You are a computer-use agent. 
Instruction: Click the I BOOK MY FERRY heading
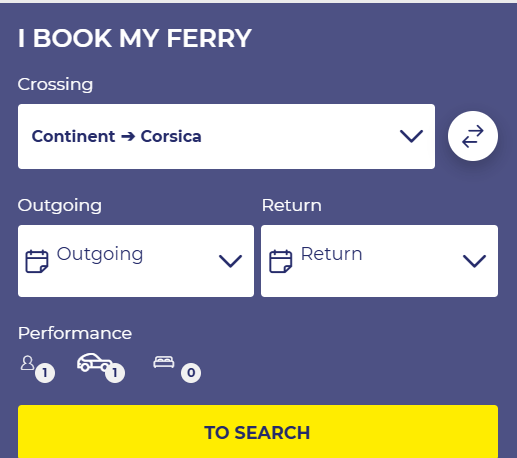pos(135,38)
